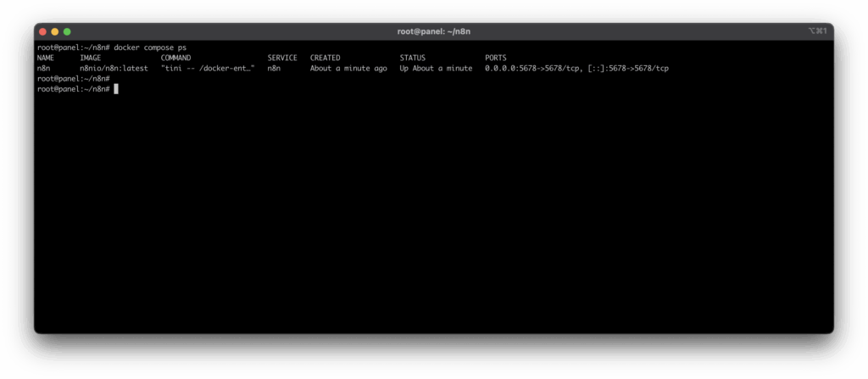Click the window title root@panel: ~/n8n
The image size is (868, 379).
[433, 31]
